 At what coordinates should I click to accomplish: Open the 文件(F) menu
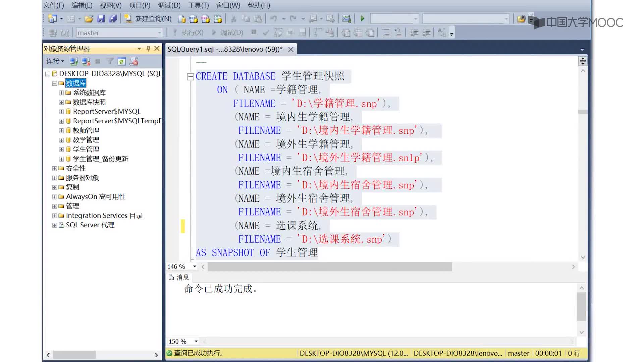click(54, 5)
